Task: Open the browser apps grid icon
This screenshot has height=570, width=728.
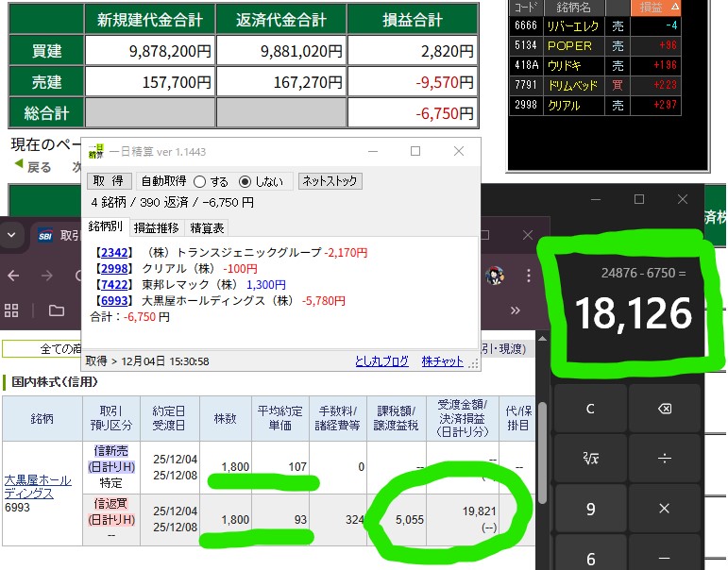Action: pos(11,310)
